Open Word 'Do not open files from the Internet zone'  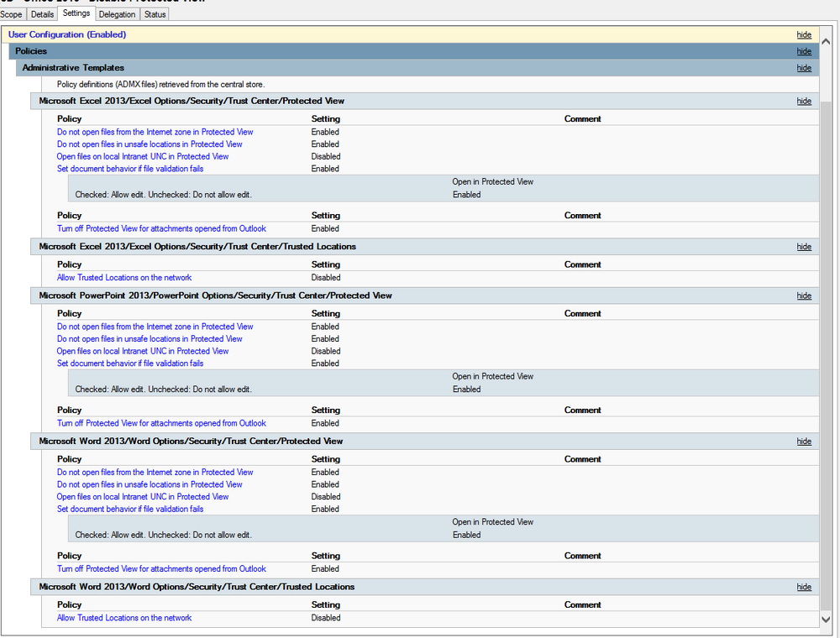click(155, 472)
